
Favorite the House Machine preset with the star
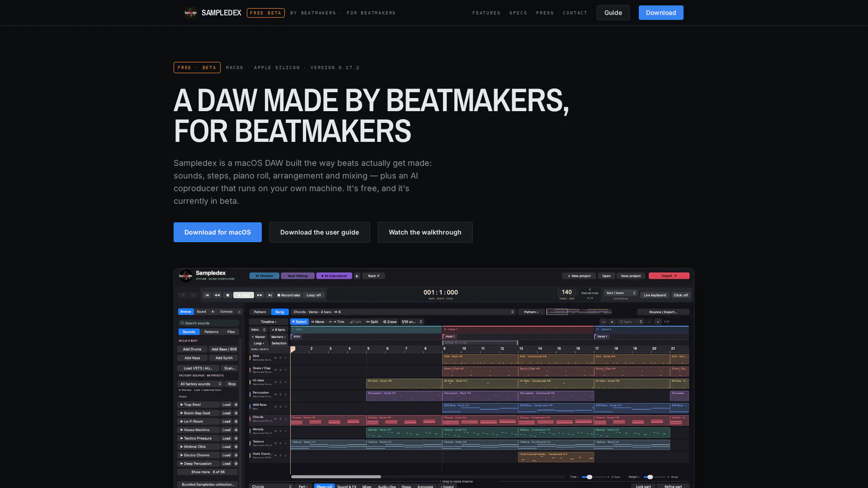(236, 430)
